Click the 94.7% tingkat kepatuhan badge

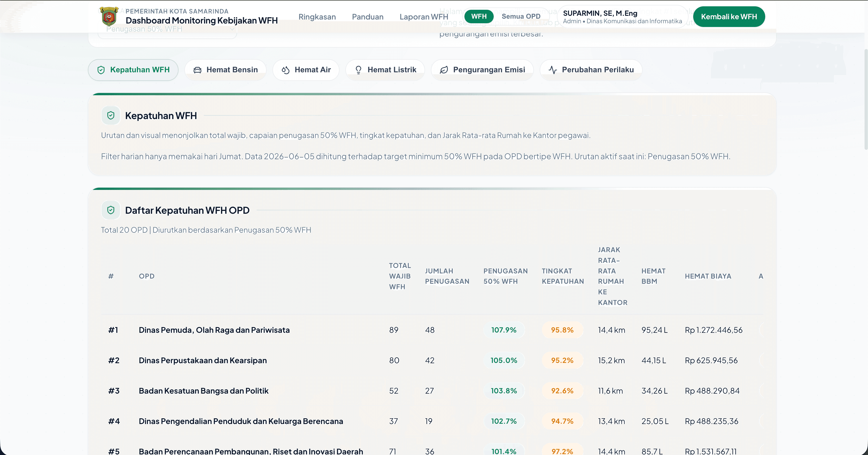(x=562, y=421)
